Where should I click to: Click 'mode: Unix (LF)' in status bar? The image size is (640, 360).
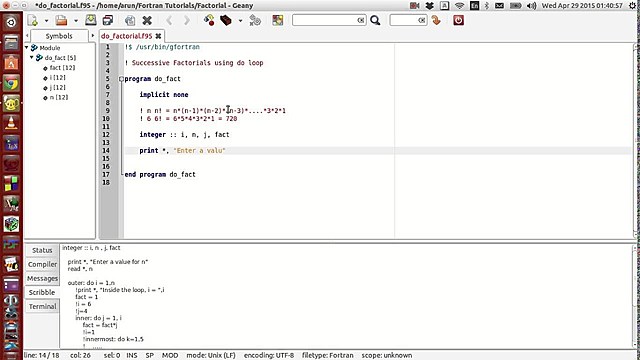[x=211, y=355]
